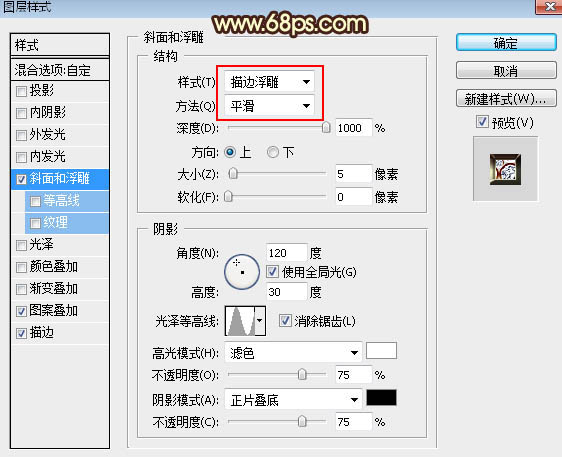The image size is (562, 457).
Task: Tick the 颜色叠加 color overlay checkbox
Action: pos(21,267)
